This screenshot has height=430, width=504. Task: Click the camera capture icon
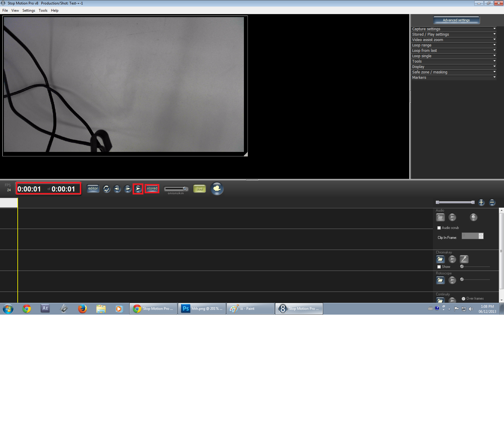(x=217, y=189)
